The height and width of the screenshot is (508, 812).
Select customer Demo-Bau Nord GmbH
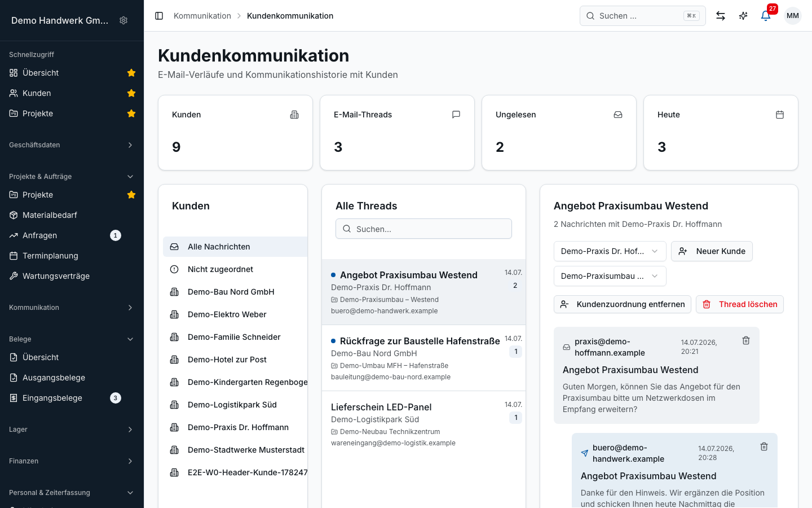pos(235,292)
